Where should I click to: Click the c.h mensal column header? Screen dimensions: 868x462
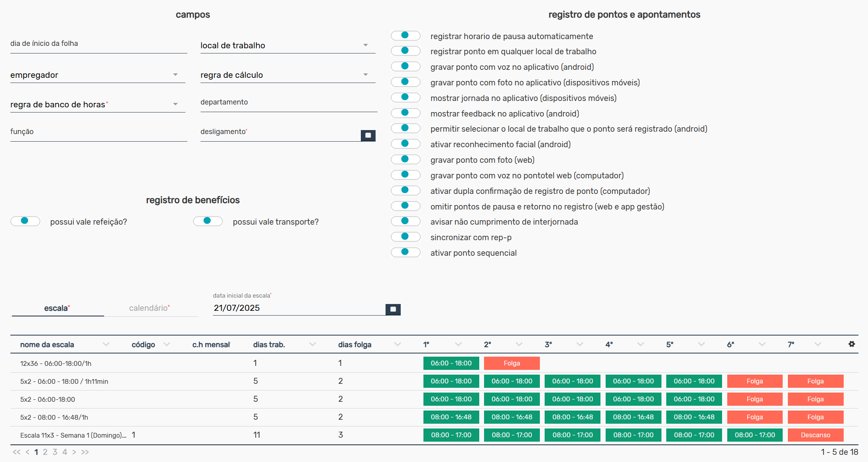211,345
